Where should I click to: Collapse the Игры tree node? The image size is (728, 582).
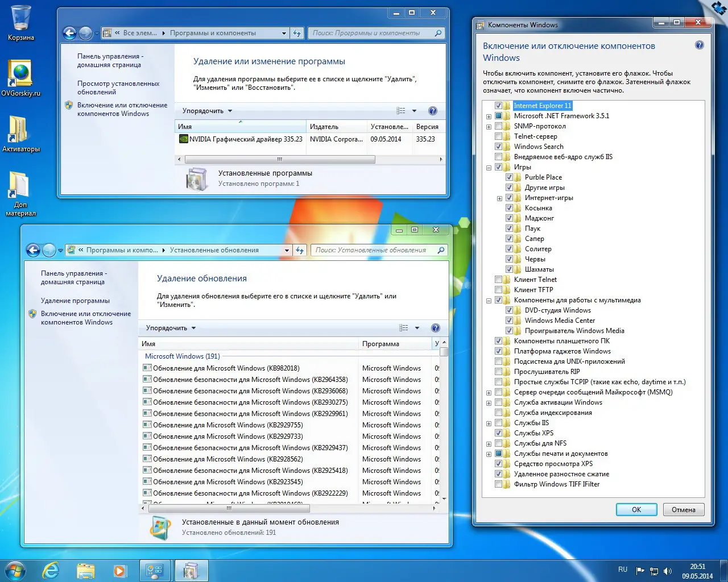489,168
